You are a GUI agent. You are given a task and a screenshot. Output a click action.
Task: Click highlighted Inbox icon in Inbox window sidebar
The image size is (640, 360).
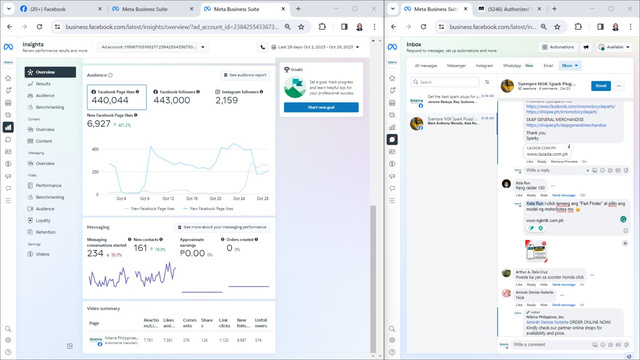tap(392, 140)
